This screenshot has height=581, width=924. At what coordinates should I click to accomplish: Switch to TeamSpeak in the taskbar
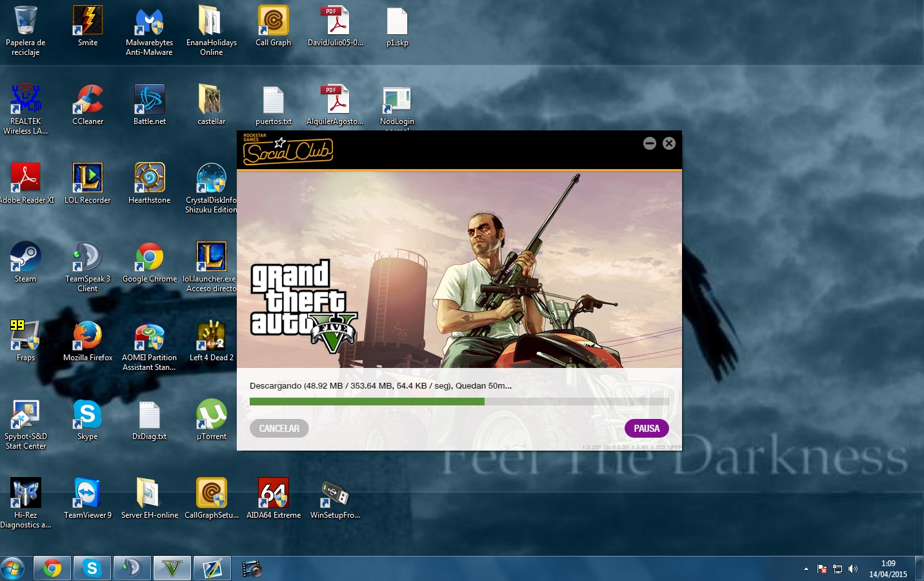(132, 568)
